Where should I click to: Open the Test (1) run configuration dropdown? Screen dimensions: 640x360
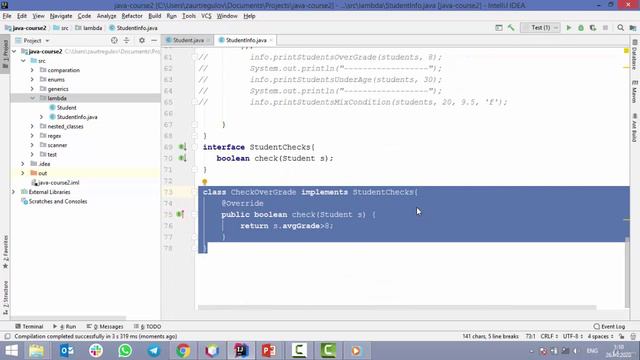(540, 28)
